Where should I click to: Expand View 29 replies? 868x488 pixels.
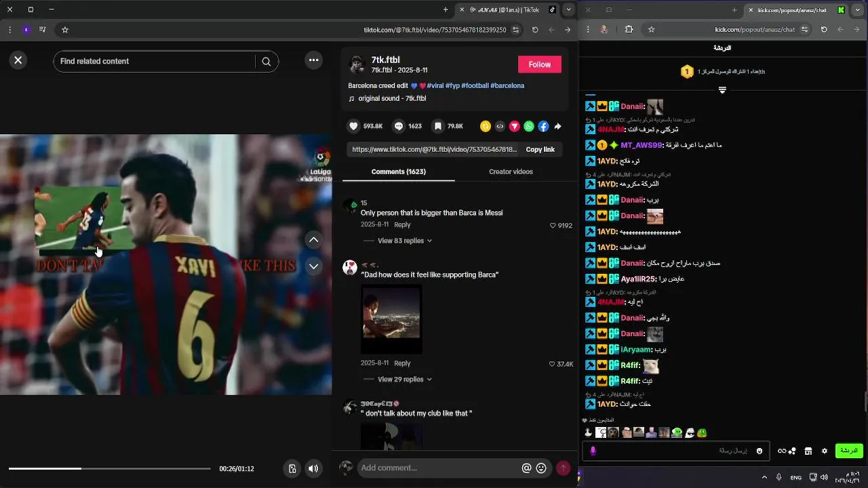click(405, 380)
